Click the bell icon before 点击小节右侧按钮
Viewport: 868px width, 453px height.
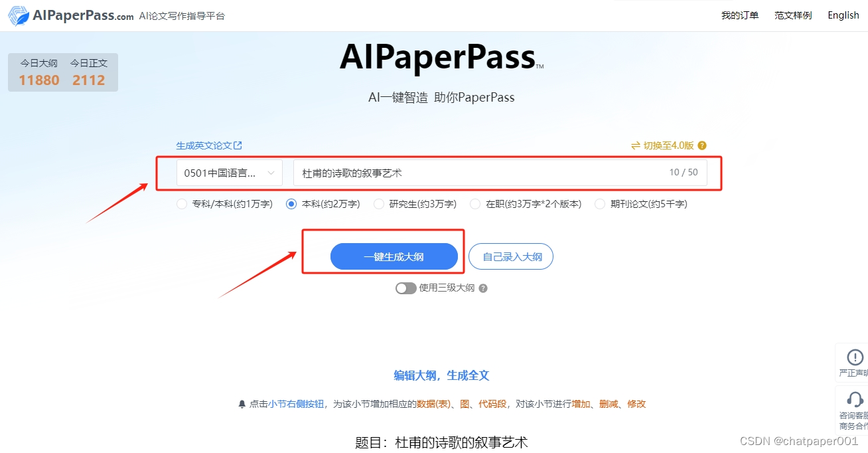[242, 404]
